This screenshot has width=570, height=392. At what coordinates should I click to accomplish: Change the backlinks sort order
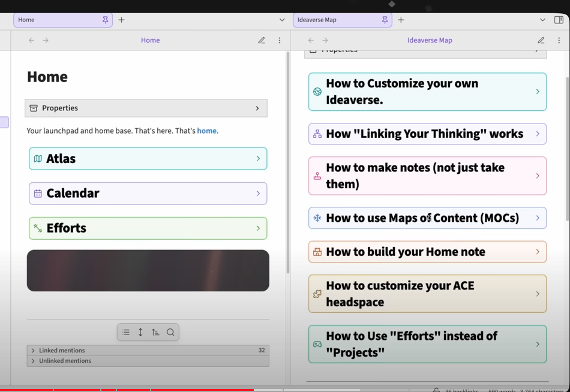click(155, 332)
